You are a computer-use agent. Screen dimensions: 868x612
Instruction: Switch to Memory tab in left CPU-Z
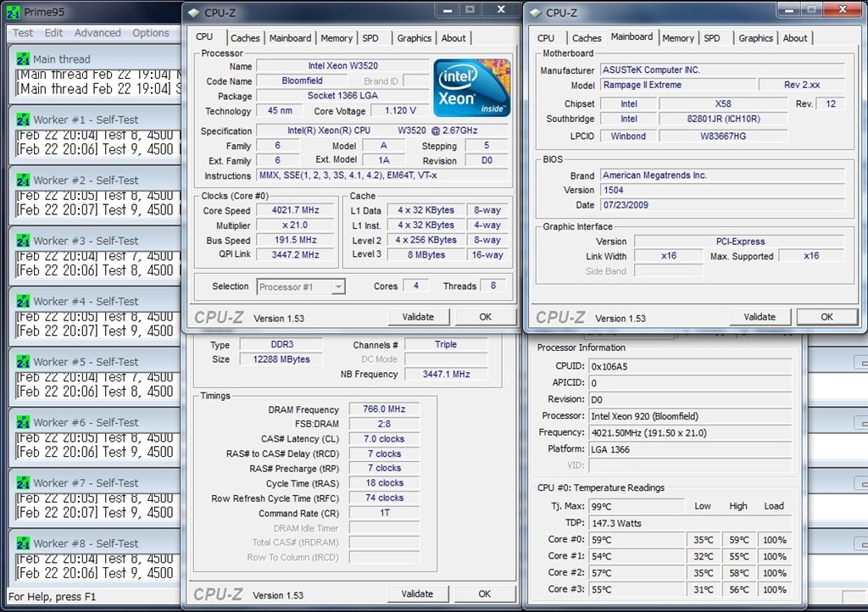(337, 37)
